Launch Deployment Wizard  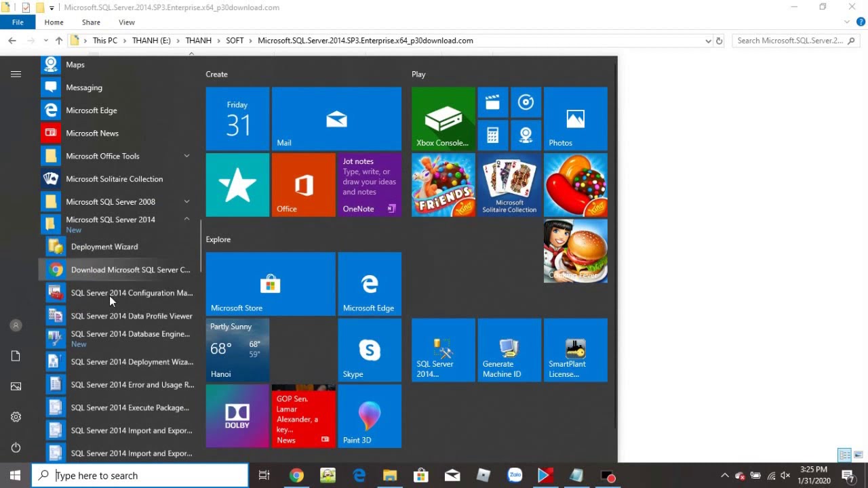[x=116, y=247]
